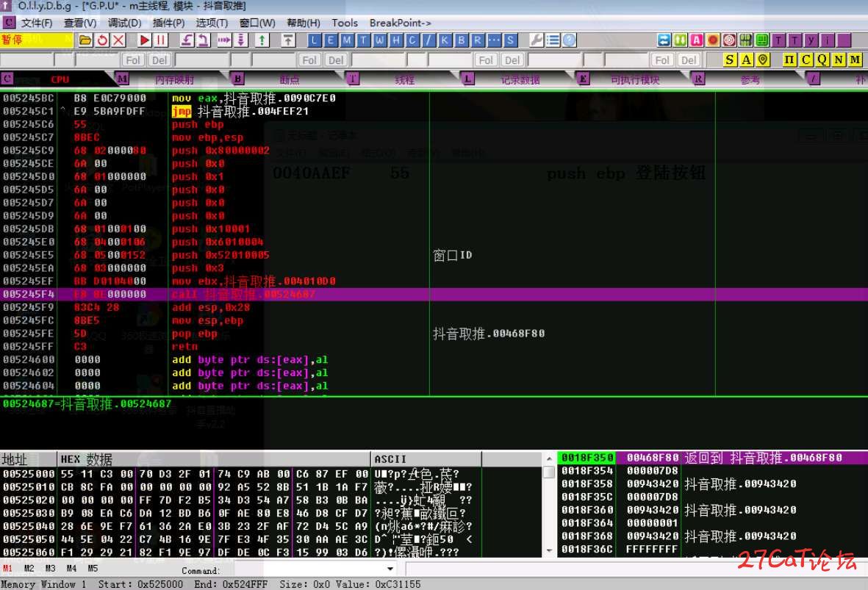868x590 pixels.
Task: Open the 查看(V) menu
Action: click(80, 23)
